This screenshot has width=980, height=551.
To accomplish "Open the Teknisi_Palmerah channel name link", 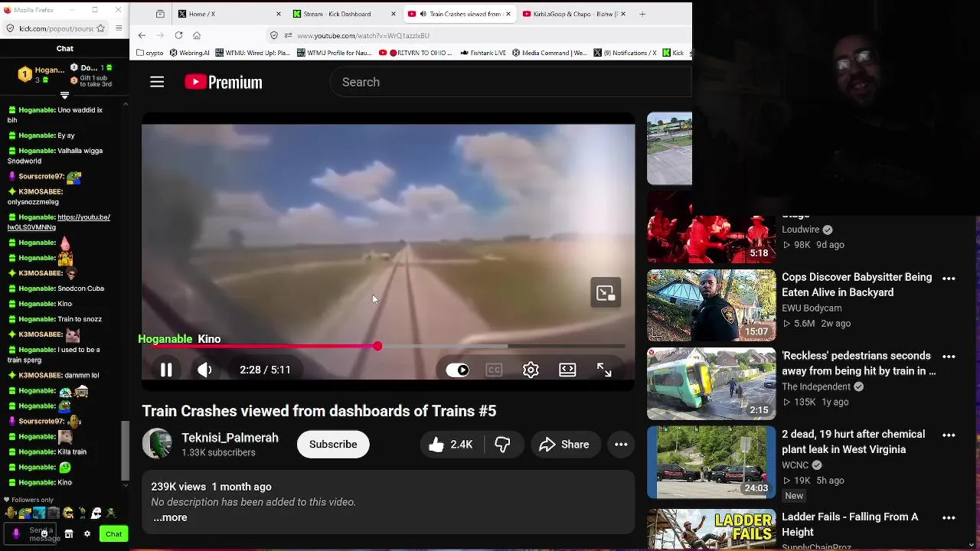I will 230,438.
